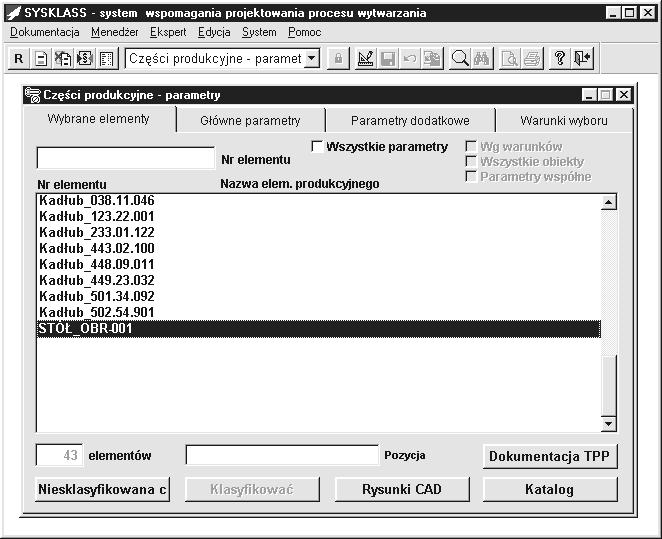Screen dimensions: 662x539
Task: Toggle the Wszystkie obiekty checkbox
Action: (471, 161)
